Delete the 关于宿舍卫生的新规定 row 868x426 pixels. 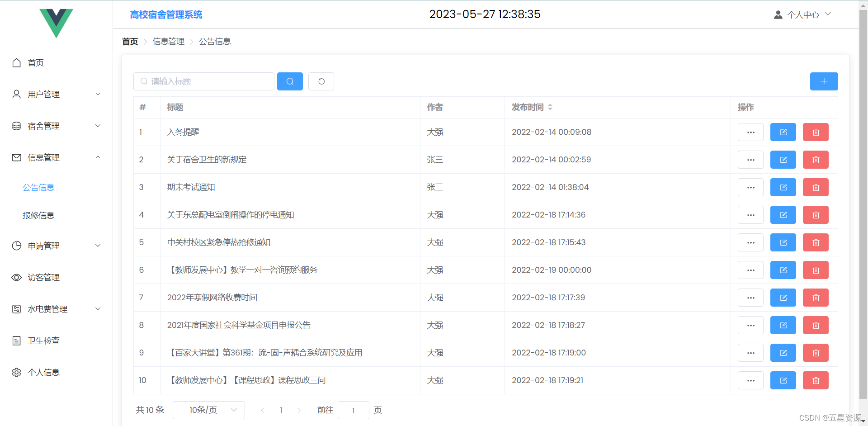(816, 160)
